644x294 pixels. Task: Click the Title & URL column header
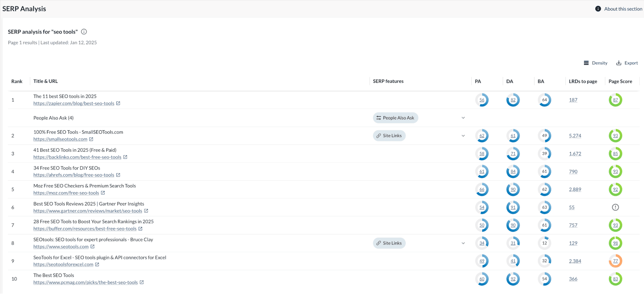[x=45, y=81]
